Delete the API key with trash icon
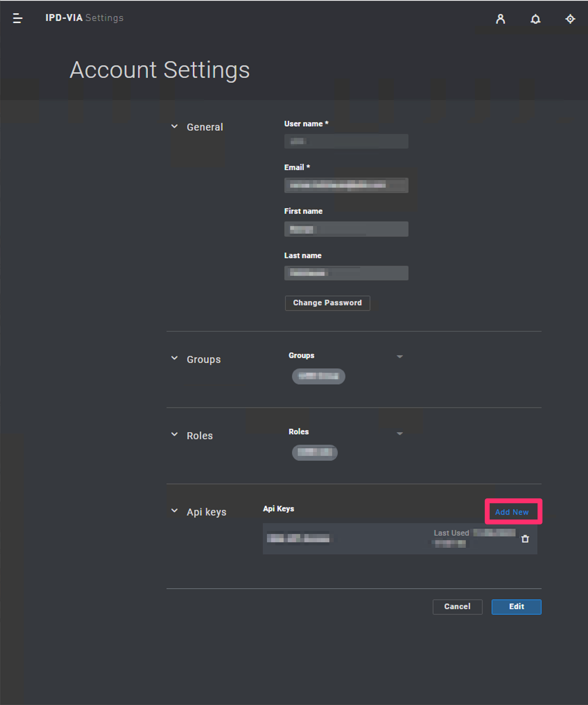 (525, 539)
